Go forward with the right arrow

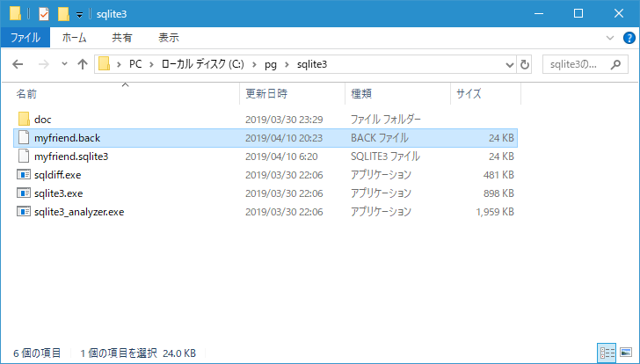(43, 64)
